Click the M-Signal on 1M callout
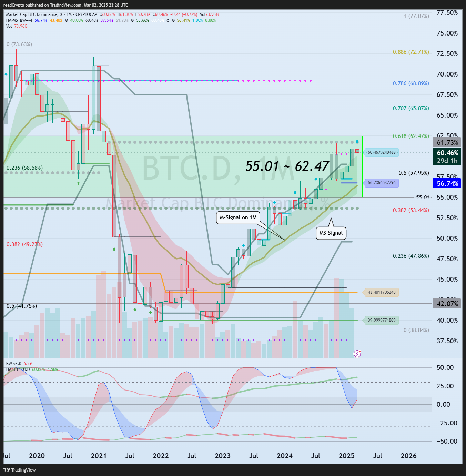The width and height of the screenshot is (466, 476). 238,217
